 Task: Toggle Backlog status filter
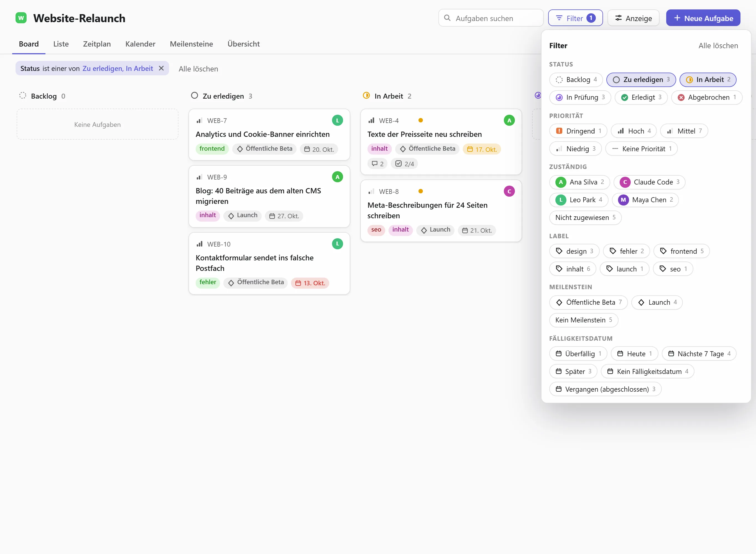576,80
